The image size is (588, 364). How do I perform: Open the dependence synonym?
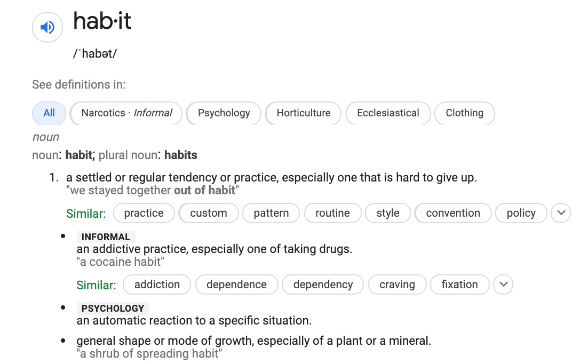pos(236,284)
